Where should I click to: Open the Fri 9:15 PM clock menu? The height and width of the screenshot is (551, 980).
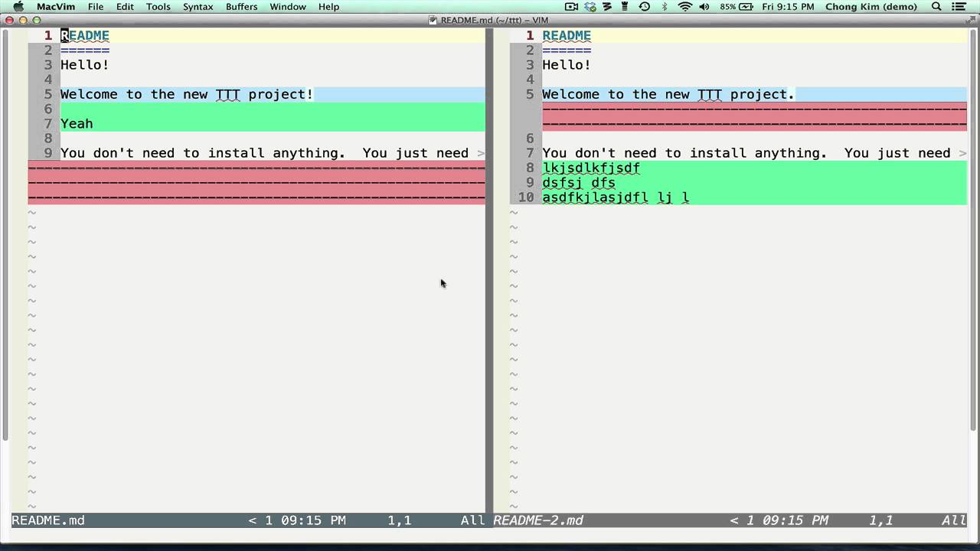click(789, 7)
